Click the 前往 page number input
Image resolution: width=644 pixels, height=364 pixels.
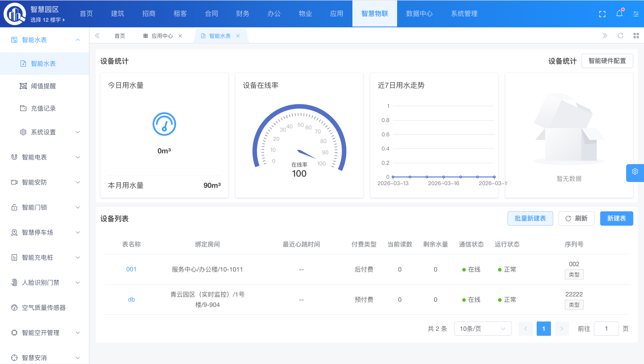pyautogui.click(x=606, y=329)
